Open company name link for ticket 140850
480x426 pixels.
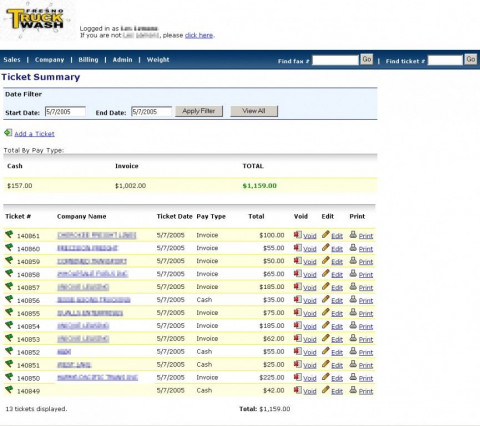click(97, 378)
